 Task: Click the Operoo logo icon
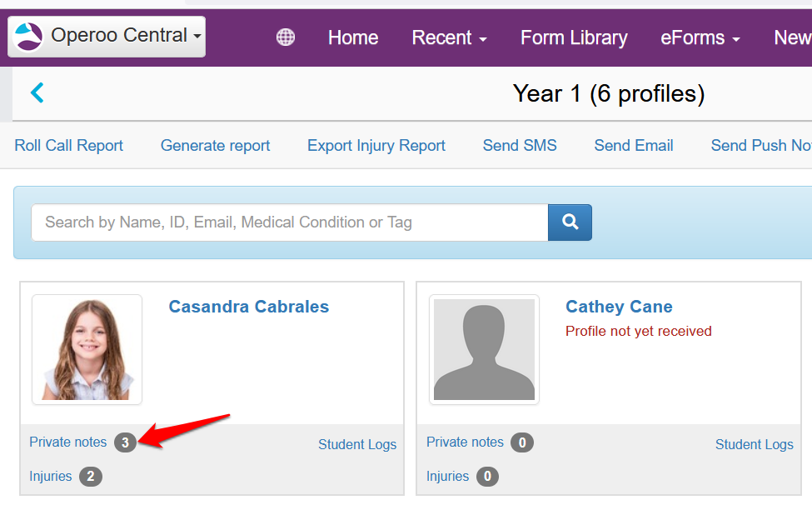pyautogui.click(x=27, y=37)
